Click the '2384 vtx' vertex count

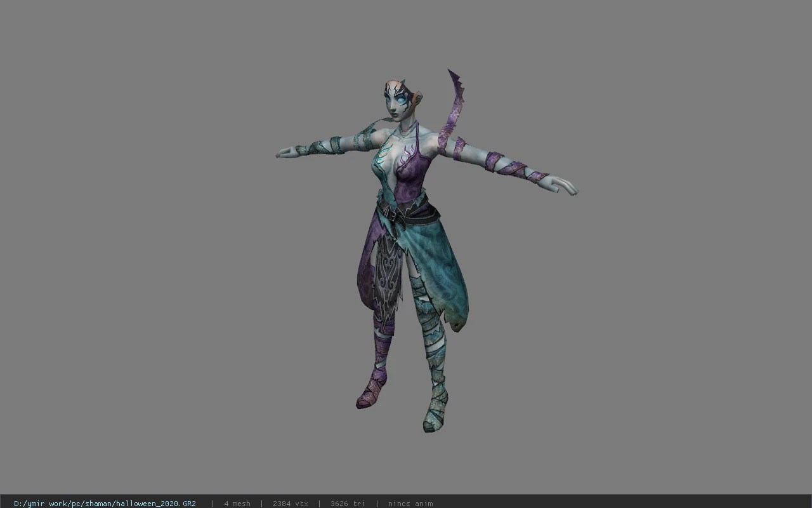click(x=291, y=504)
